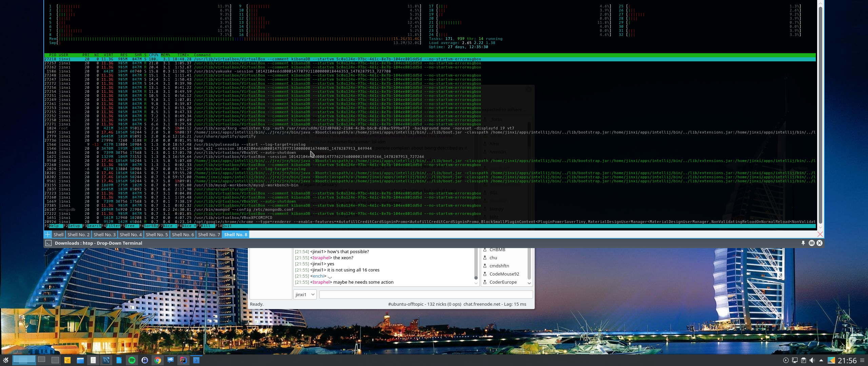This screenshot has width=868, height=366.
Task: Click the terminal vertical scrollbar
Action: click(820, 115)
